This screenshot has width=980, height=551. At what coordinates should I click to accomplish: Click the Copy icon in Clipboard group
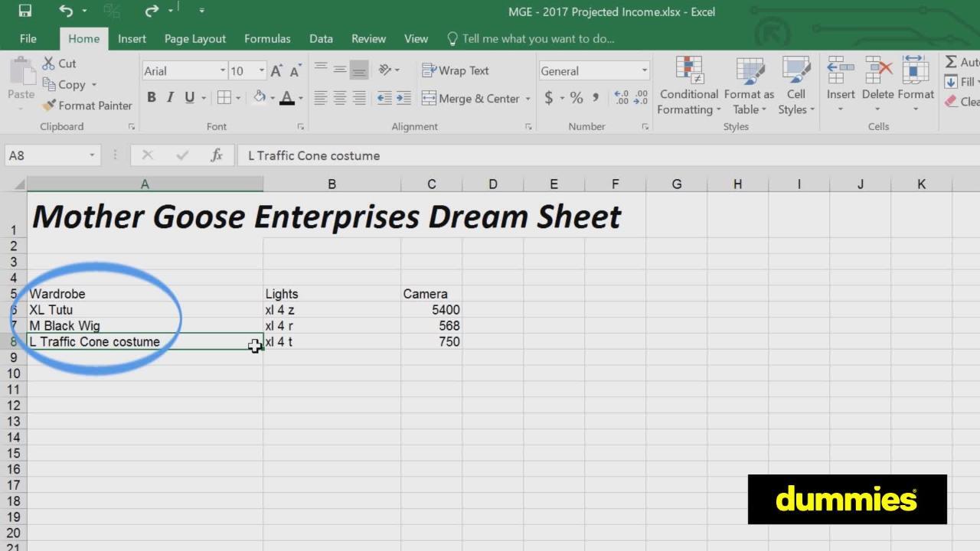[x=50, y=84]
